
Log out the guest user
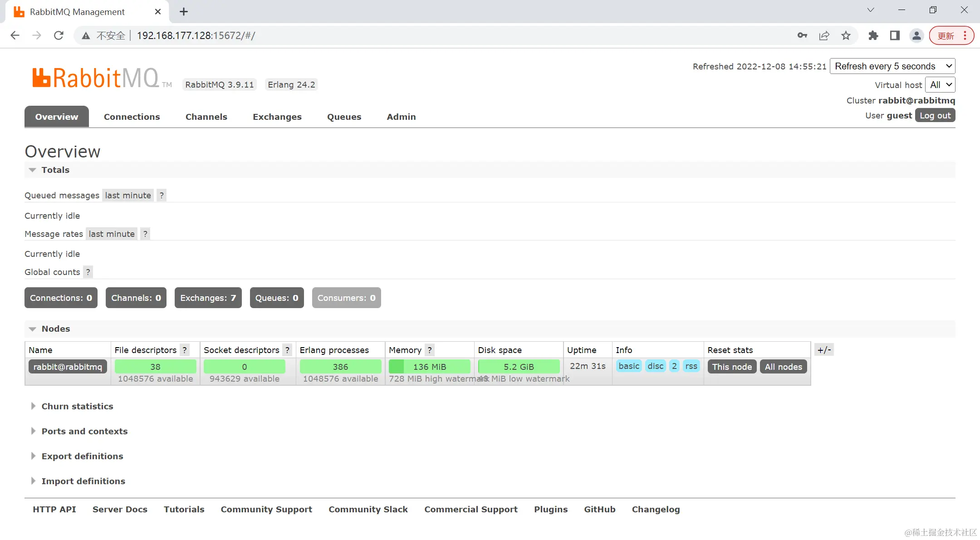click(935, 115)
